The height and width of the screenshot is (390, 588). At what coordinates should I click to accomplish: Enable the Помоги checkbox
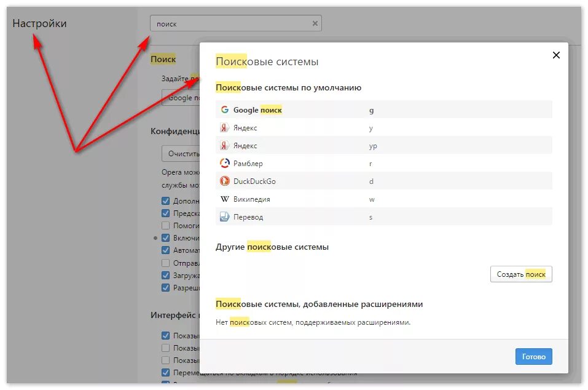[165, 226]
